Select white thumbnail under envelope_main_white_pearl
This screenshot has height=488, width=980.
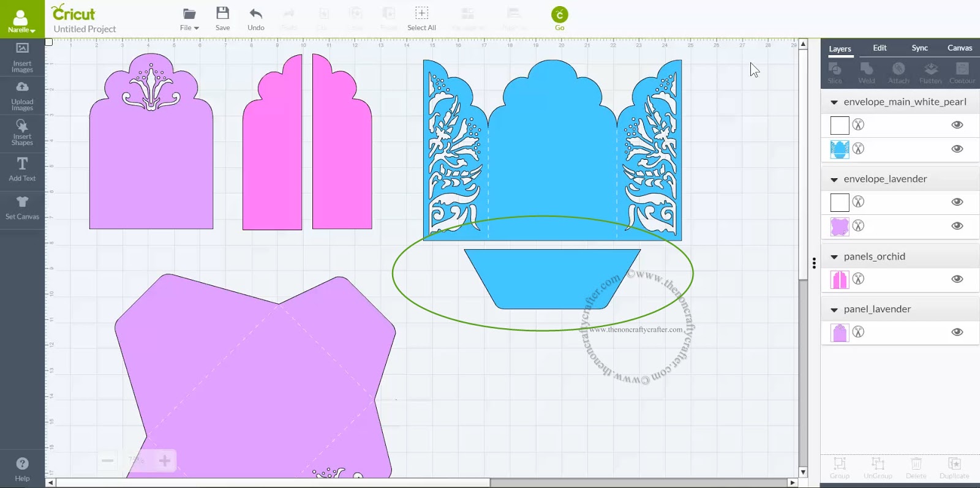tap(840, 126)
